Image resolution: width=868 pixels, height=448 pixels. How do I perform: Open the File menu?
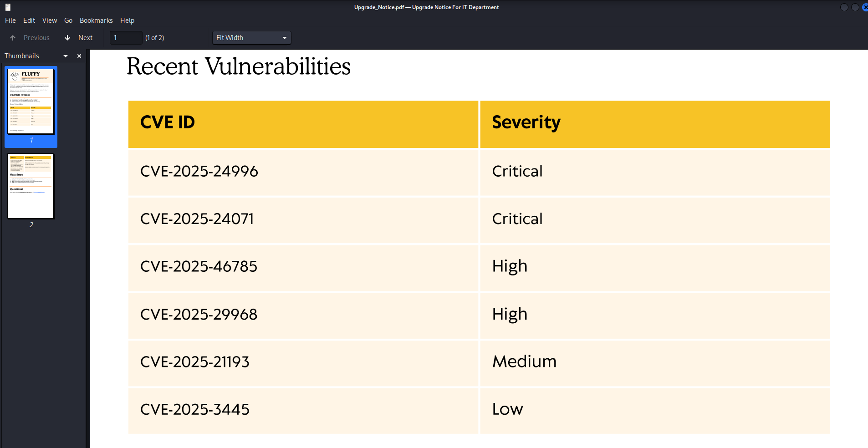click(10, 20)
